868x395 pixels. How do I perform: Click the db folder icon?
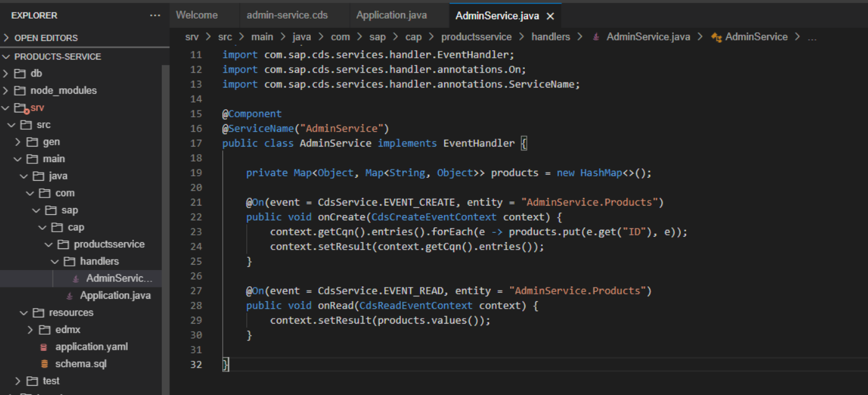point(20,73)
